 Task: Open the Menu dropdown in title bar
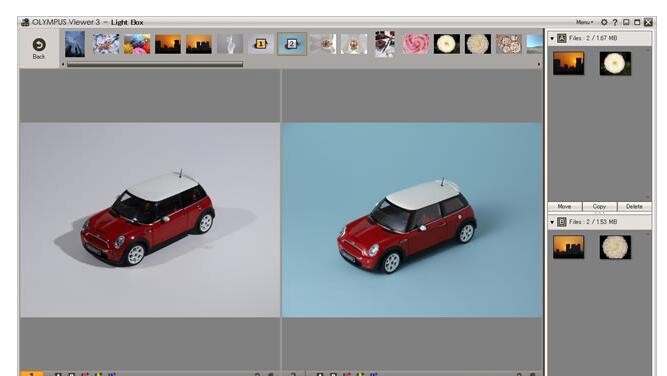584,22
